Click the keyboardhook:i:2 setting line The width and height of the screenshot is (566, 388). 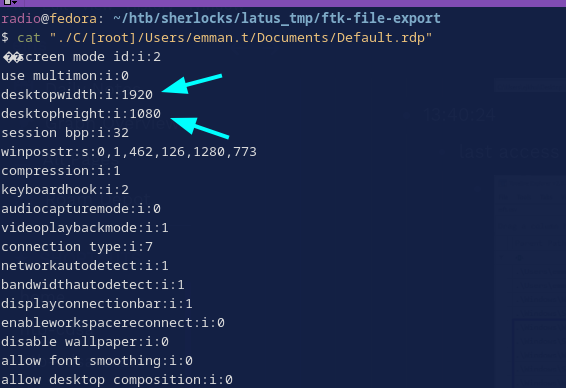pyautogui.click(x=65, y=189)
